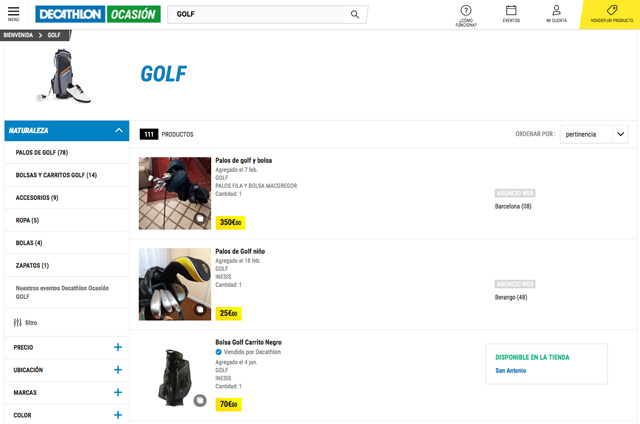
Task: Click the 25€ price tag
Action: point(229,313)
